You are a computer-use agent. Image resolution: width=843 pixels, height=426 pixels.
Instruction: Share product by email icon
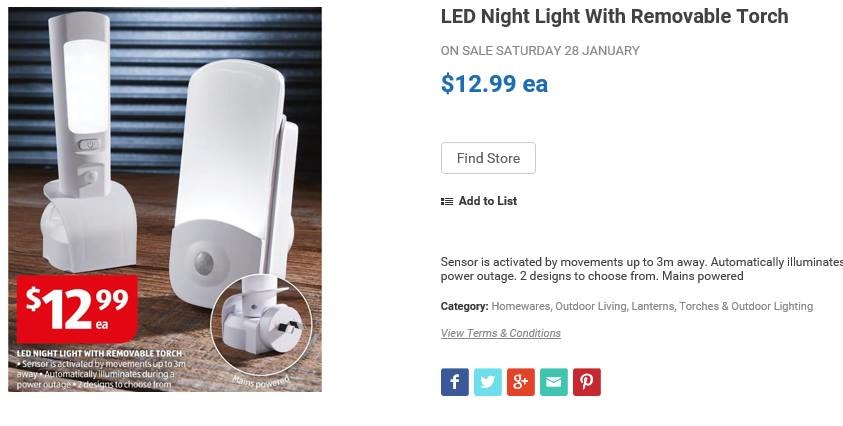553,382
